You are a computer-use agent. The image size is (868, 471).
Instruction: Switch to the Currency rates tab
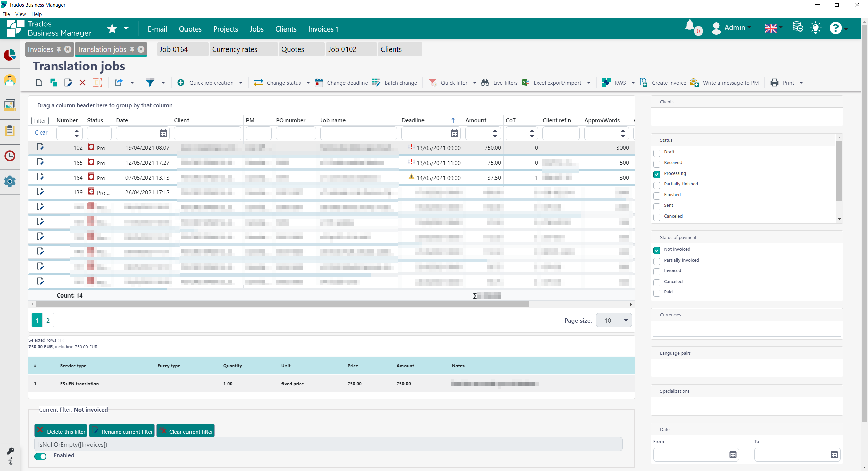235,49
